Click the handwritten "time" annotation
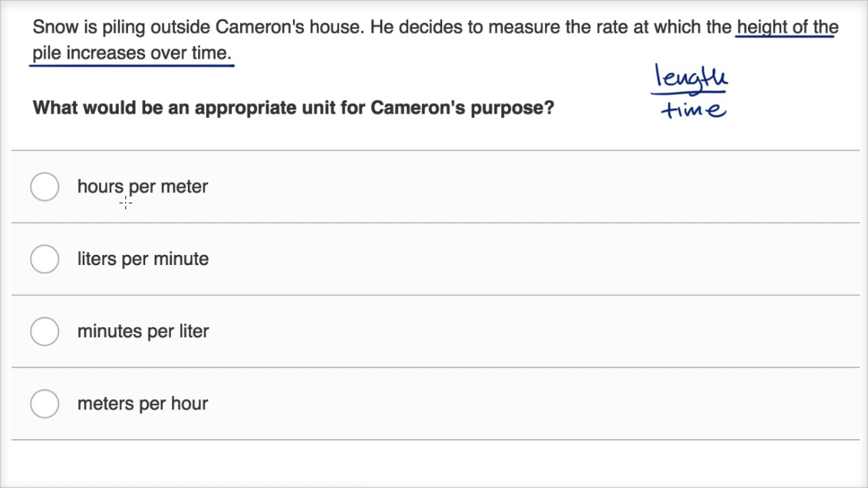Image resolution: width=868 pixels, height=488 pixels. coord(693,109)
